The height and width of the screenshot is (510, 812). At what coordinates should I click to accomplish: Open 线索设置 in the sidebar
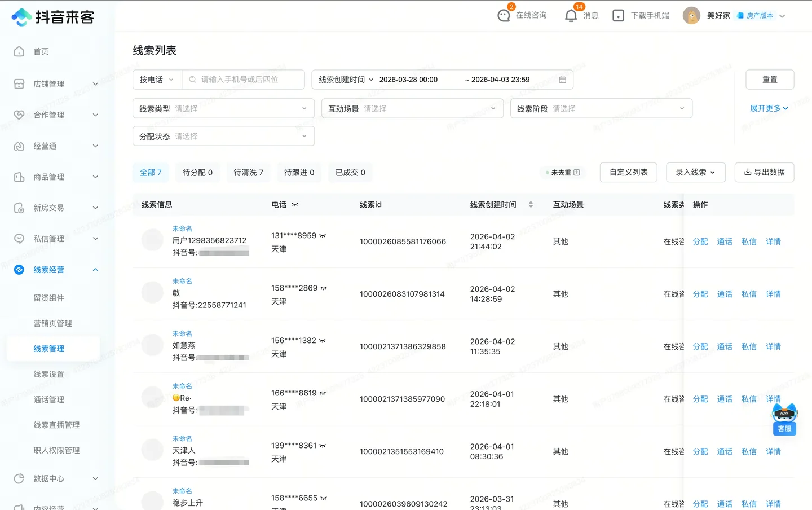point(48,374)
